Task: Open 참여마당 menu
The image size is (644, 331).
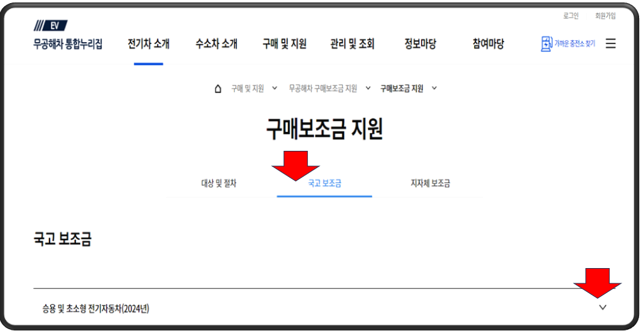Action: (488, 43)
